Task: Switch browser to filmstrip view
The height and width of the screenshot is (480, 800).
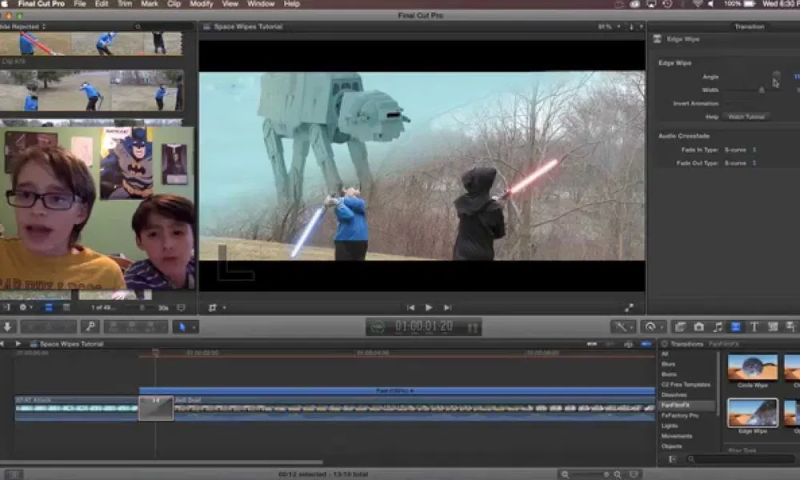Action: coord(48,308)
